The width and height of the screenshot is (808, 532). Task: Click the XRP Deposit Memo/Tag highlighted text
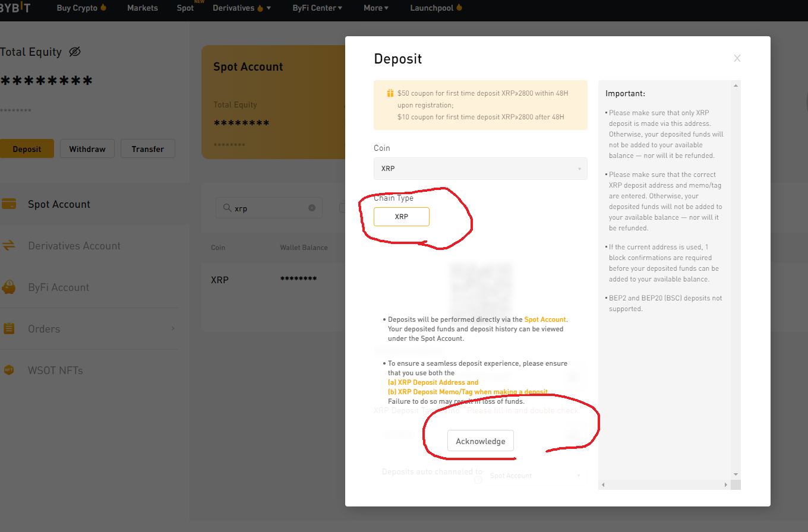468,392
